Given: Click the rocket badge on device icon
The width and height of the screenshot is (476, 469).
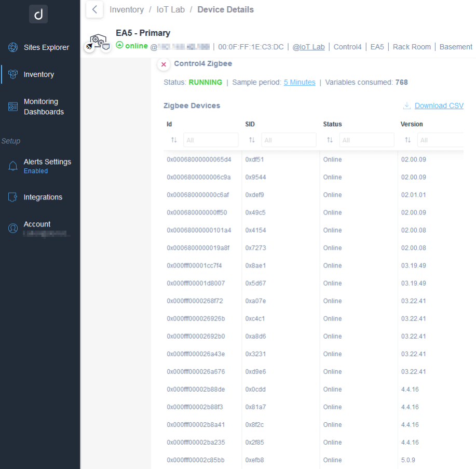Looking at the screenshot, I should point(89,47).
